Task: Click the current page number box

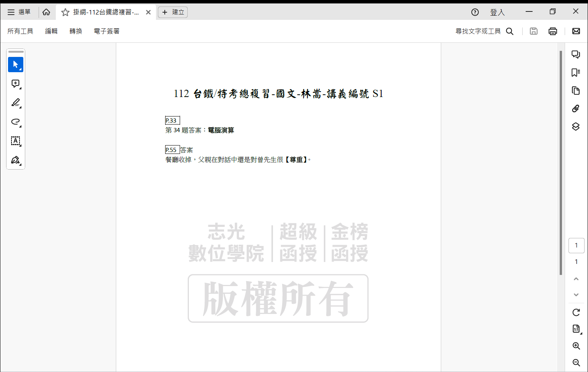Action: 576,246
